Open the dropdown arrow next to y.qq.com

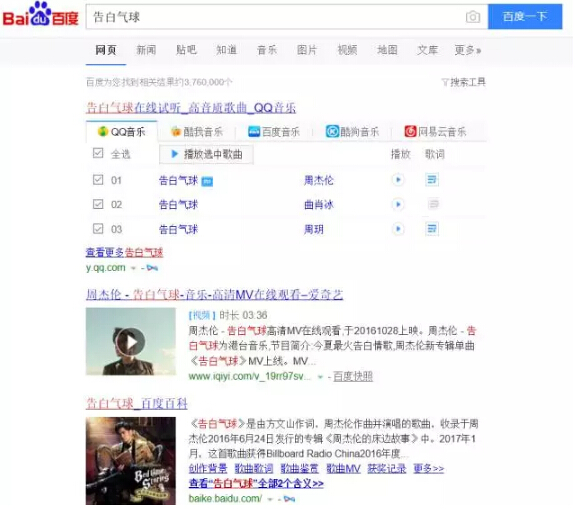pos(133,268)
